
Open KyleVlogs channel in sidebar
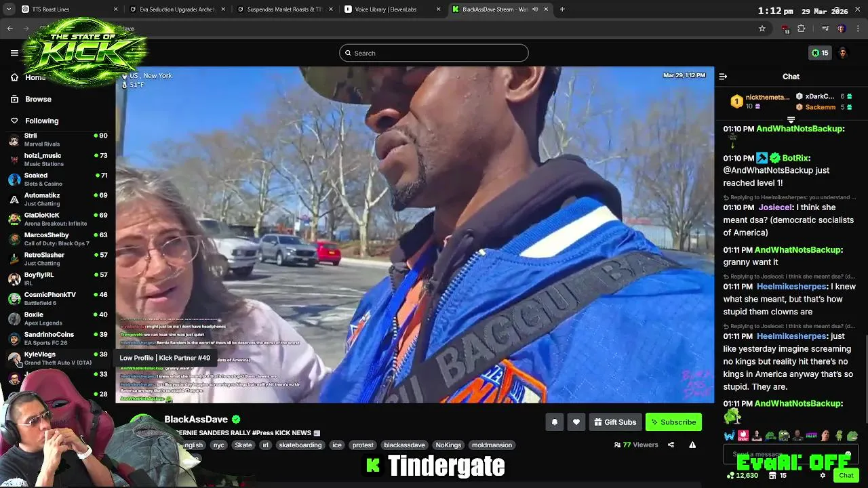coord(58,358)
